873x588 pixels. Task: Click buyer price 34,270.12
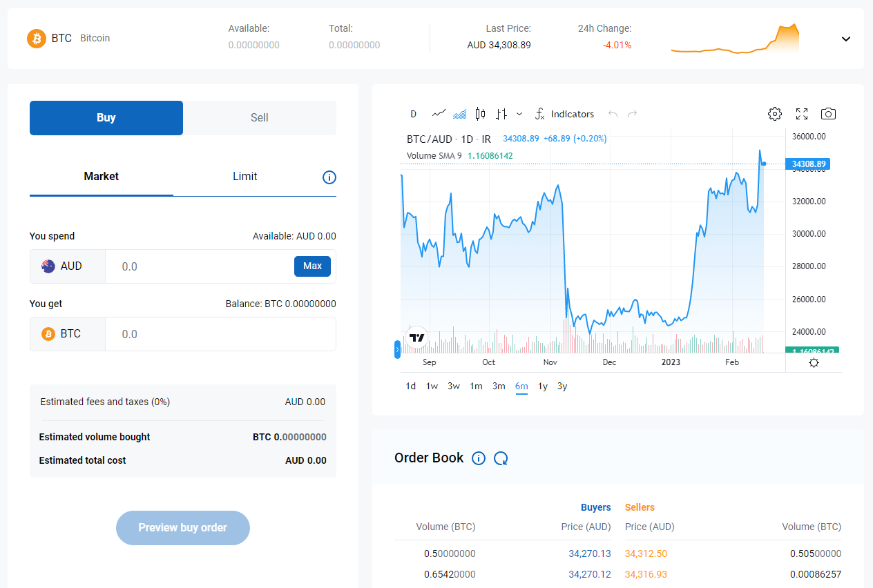click(x=590, y=574)
